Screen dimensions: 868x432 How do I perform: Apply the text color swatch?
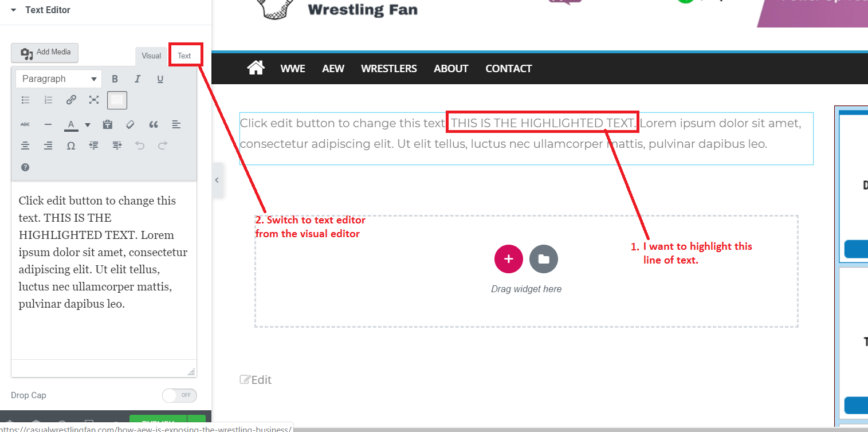71,124
